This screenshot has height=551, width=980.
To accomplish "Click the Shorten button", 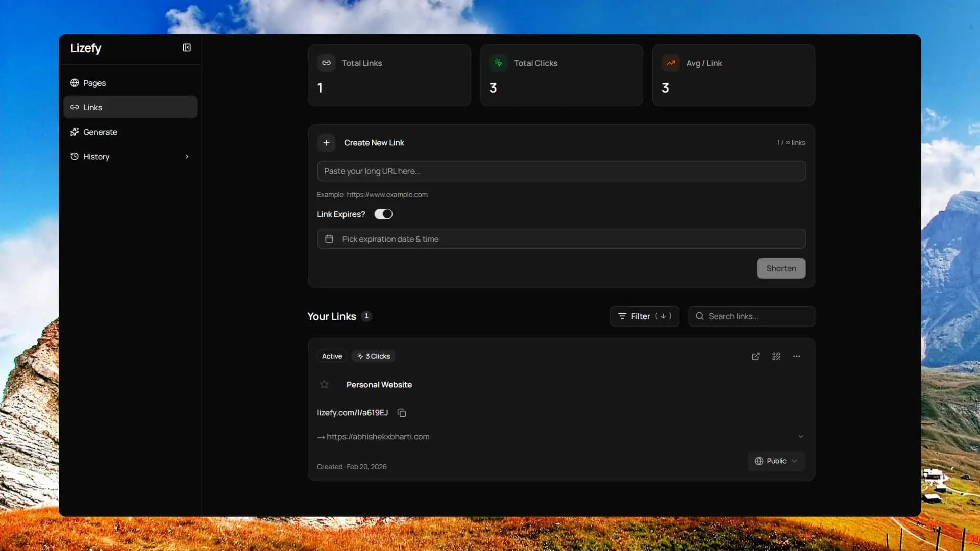I will click(x=781, y=268).
